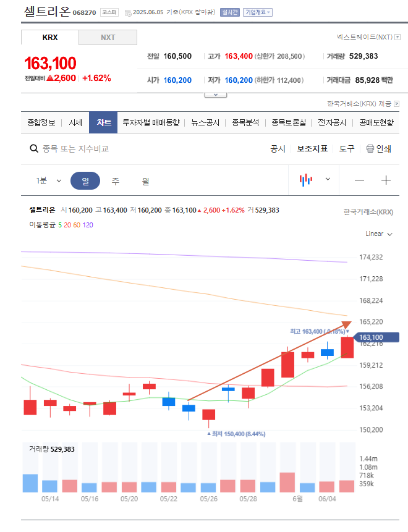Open the 종합정보 tab
Image resolution: width=408 pixels, height=532 pixels.
coord(41,122)
